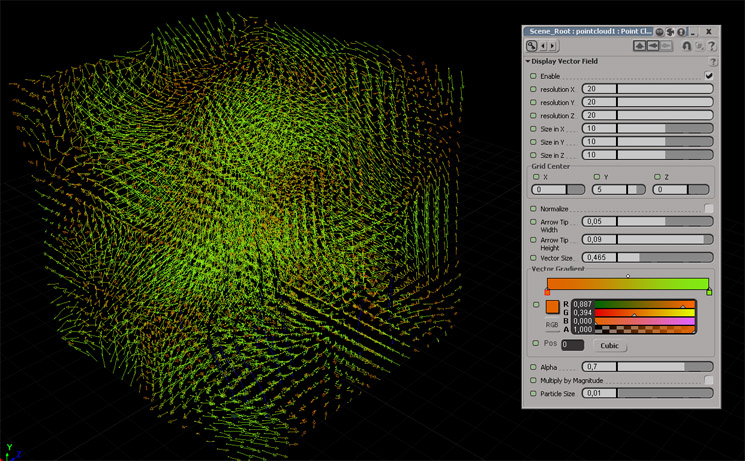Click the resolution X value field
Image resolution: width=745 pixels, height=461 pixels.
pyautogui.click(x=598, y=89)
